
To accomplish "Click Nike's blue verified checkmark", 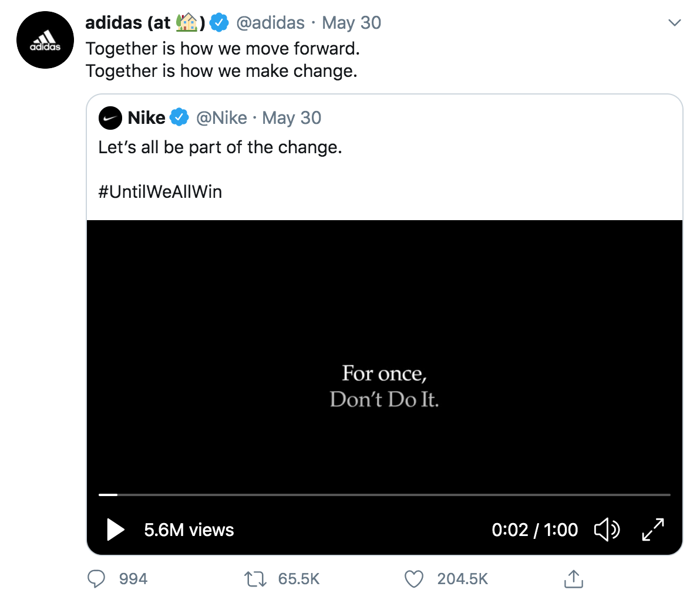I will [180, 118].
